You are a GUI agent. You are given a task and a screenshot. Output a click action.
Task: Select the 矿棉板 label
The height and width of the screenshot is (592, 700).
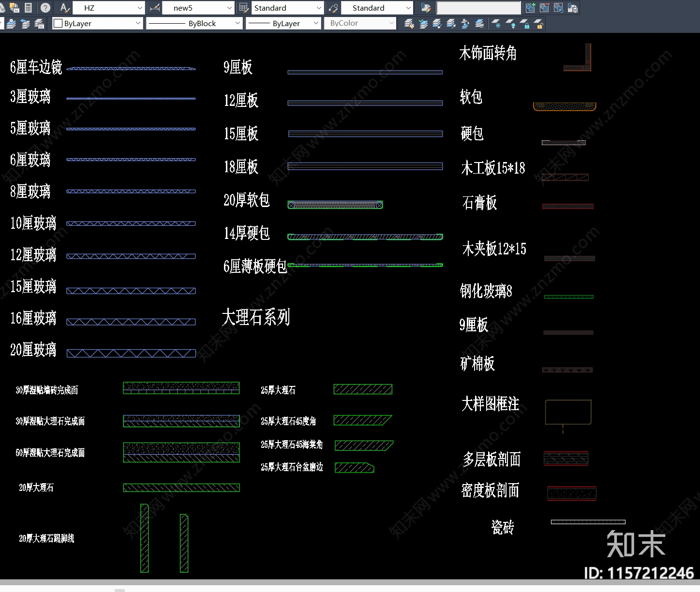point(477,363)
